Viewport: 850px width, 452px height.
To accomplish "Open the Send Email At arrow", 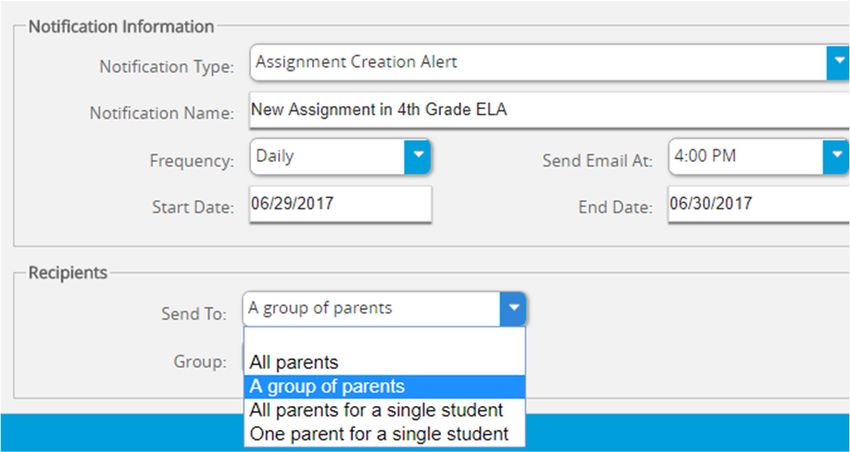I will click(x=836, y=156).
